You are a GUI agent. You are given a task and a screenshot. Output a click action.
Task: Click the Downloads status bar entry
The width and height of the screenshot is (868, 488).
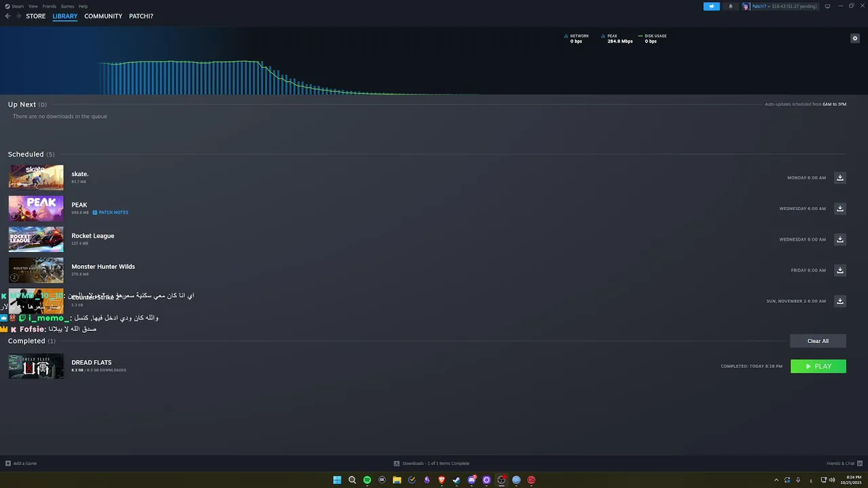pyautogui.click(x=431, y=464)
